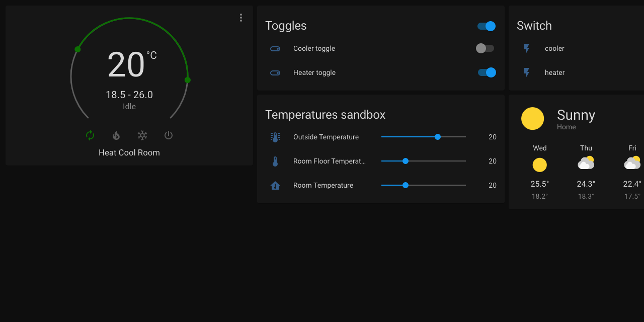Click the Room Temperature home icon
The image size is (644, 322).
click(275, 185)
